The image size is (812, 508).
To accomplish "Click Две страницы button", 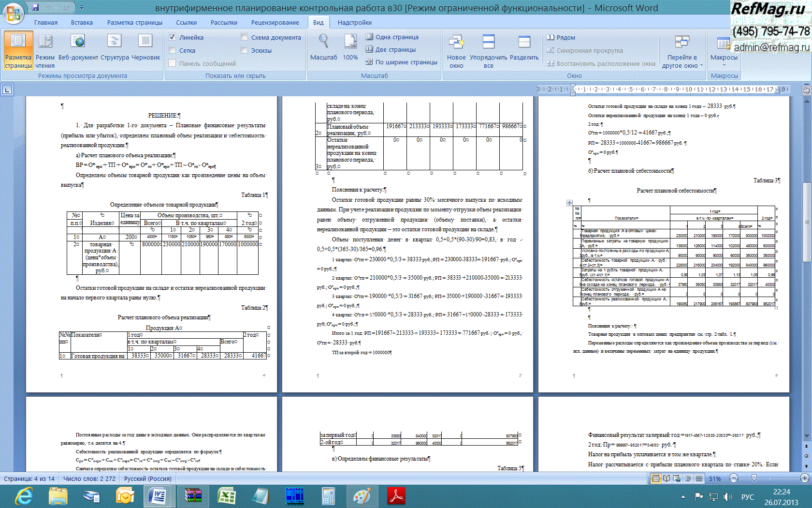I will (x=391, y=49).
